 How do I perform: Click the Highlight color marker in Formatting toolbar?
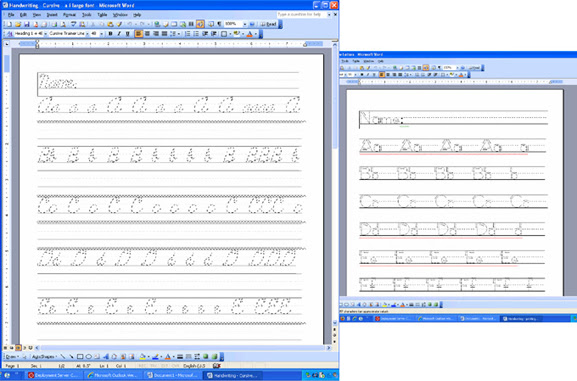click(x=236, y=34)
